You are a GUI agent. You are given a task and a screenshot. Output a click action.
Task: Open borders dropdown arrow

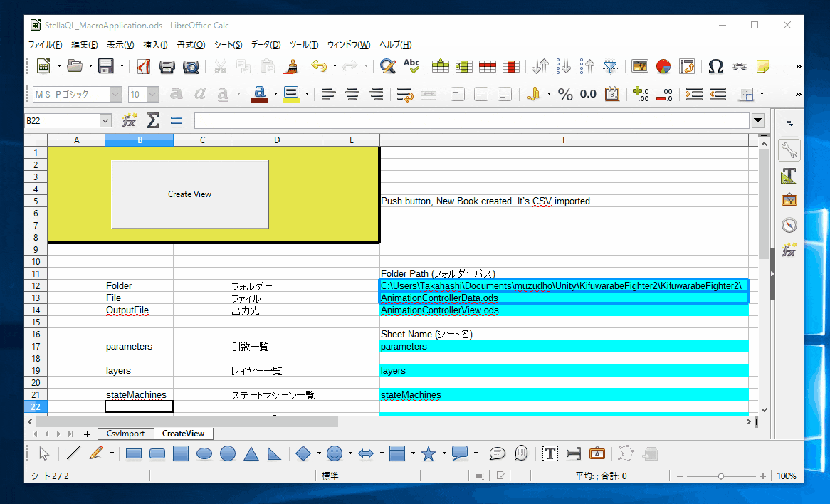pyautogui.click(x=762, y=94)
